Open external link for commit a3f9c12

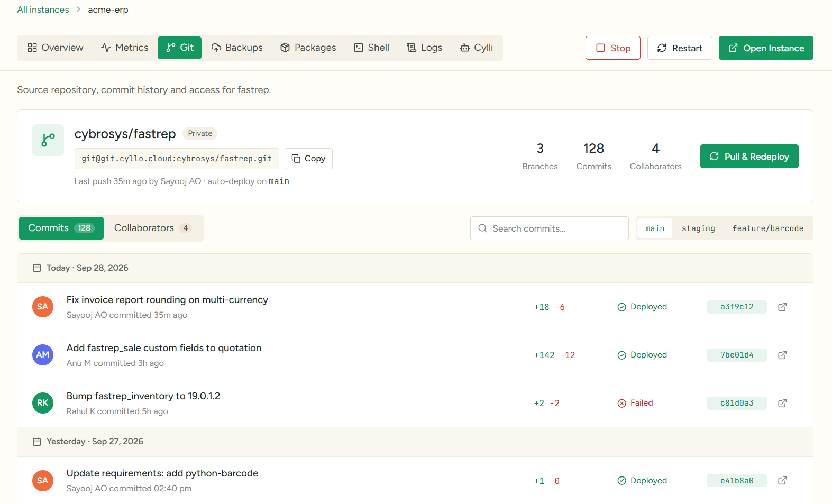tap(782, 307)
